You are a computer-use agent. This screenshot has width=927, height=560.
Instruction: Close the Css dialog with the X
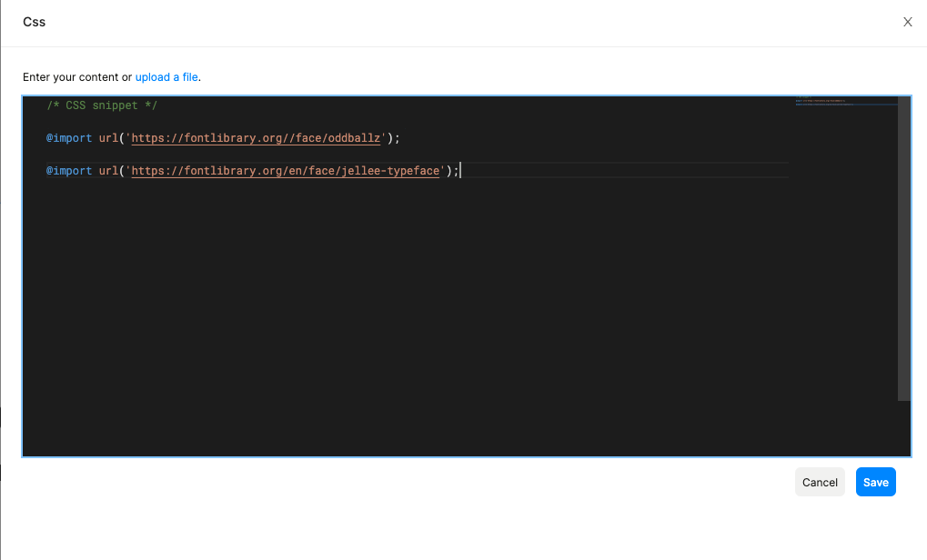tap(907, 23)
